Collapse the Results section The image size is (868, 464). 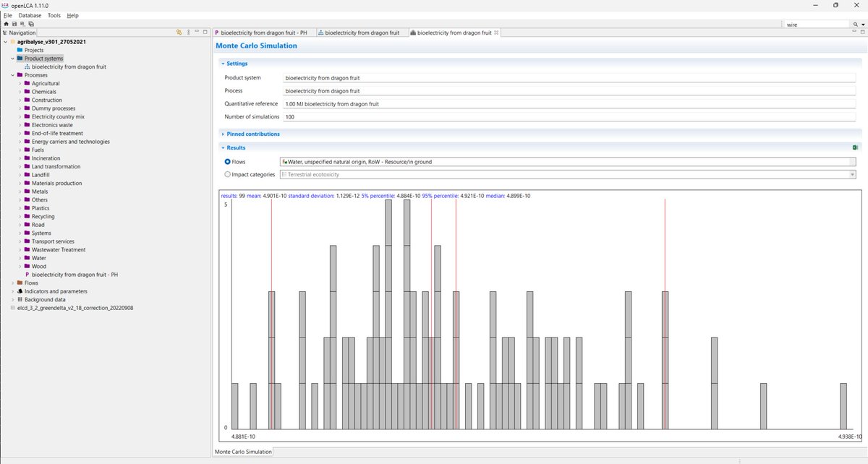pos(223,147)
